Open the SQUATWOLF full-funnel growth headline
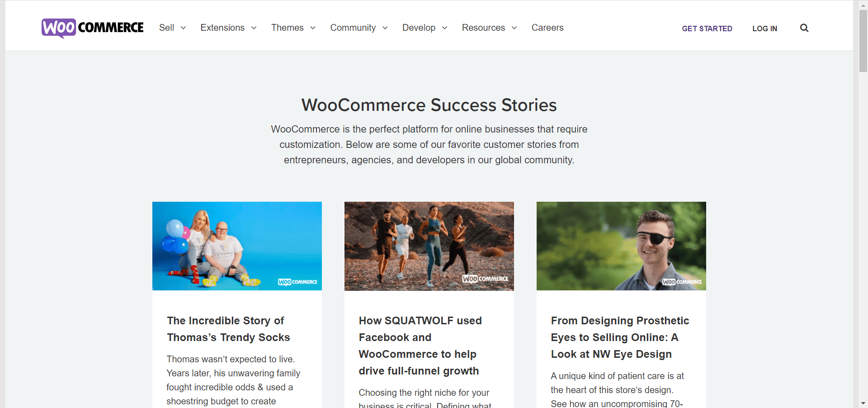The height and width of the screenshot is (408, 868). (420, 346)
